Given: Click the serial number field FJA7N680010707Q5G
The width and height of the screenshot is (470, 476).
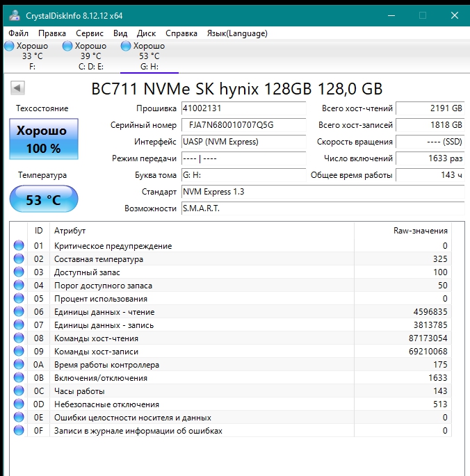Looking at the screenshot, I should 243,125.
